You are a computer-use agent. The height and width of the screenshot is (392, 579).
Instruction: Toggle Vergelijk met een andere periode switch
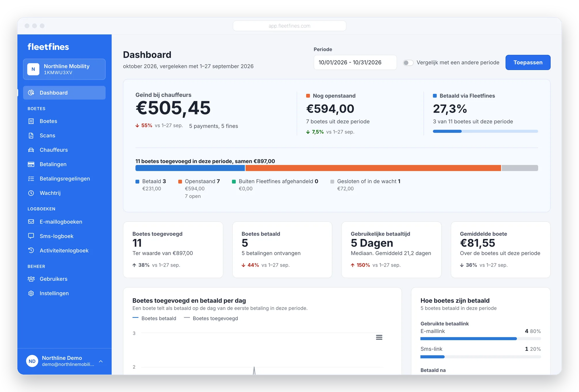pyautogui.click(x=408, y=63)
